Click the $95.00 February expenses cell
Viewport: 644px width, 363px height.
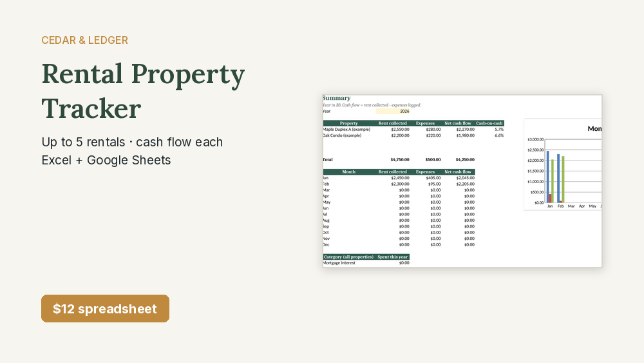tap(435, 184)
